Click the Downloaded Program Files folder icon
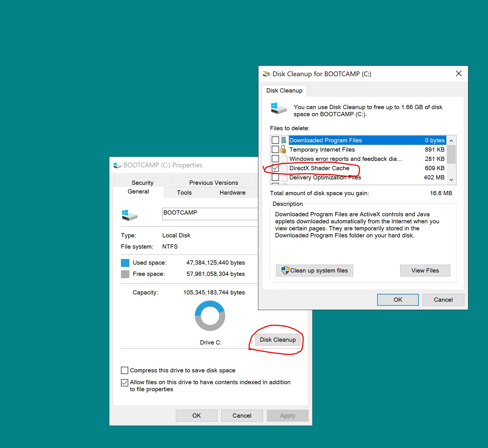This screenshot has height=448, width=488. coord(284,140)
